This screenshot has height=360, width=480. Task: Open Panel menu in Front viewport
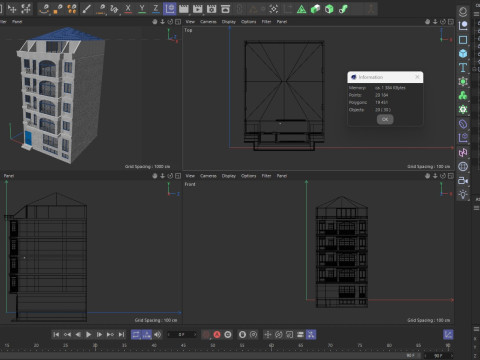tap(282, 176)
